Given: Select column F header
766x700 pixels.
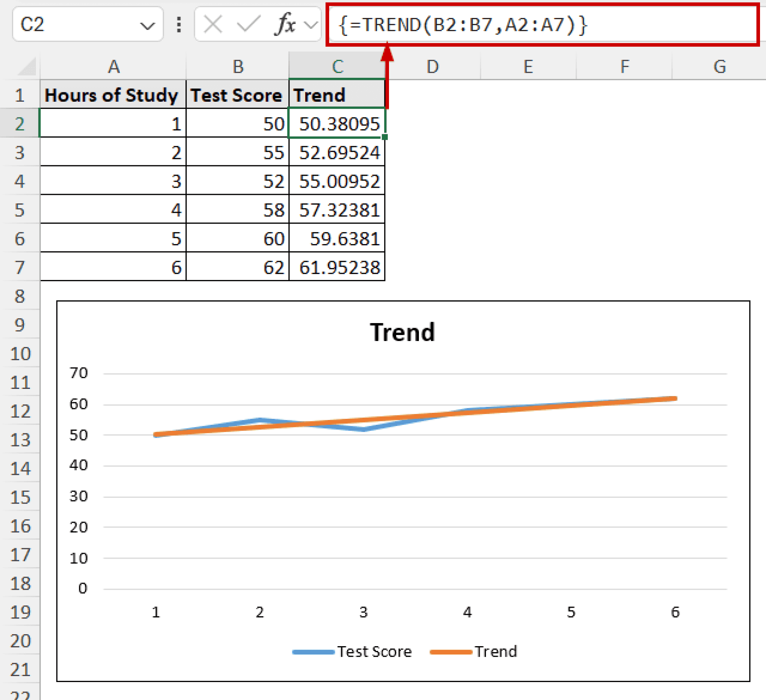Looking at the screenshot, I should 624,67.
